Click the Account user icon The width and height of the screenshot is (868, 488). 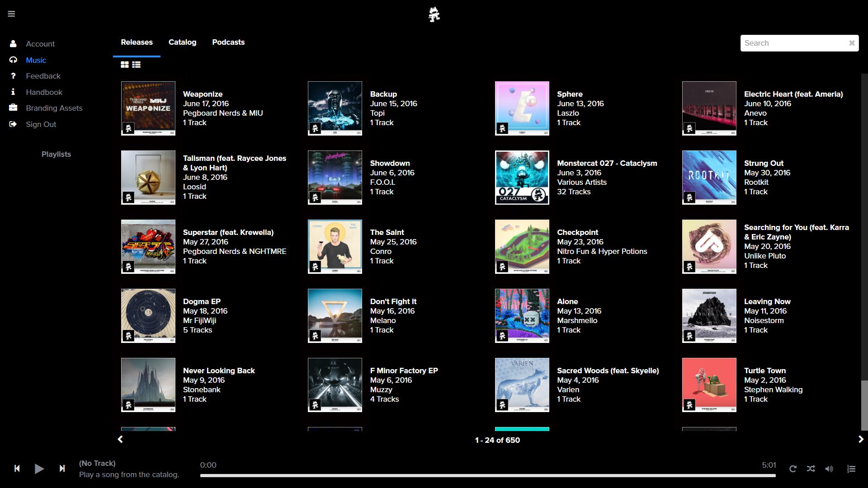(13, 44)
